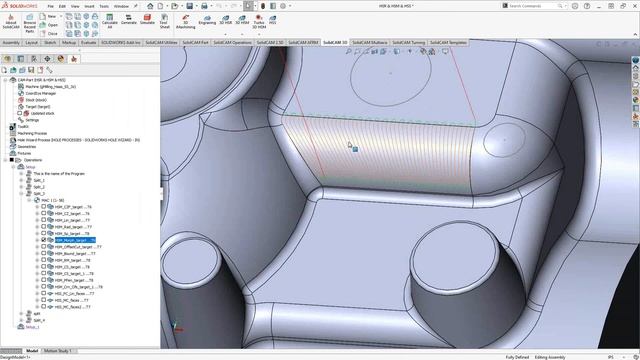640x360 pixels.
Task: Check the HSM_CZP_target operation checkbox
Action: [x=44, y=207]
